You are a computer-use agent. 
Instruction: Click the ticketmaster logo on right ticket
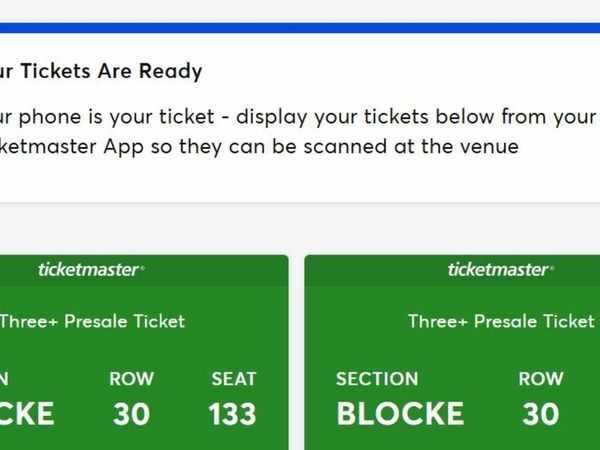[501, 270]
